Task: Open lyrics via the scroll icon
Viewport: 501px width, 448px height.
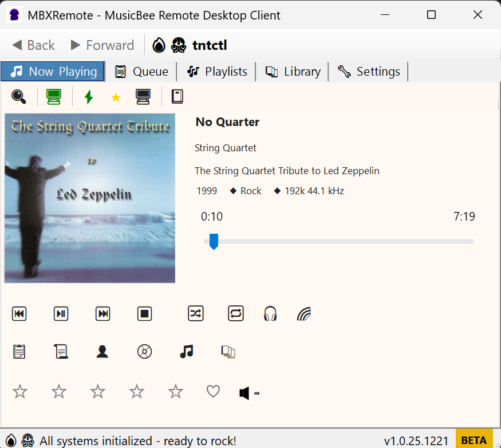Action: coord(60,351)
